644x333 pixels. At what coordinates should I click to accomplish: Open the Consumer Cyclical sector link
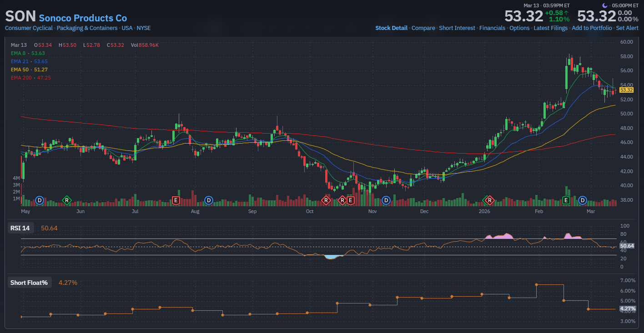tap(29, 28)
